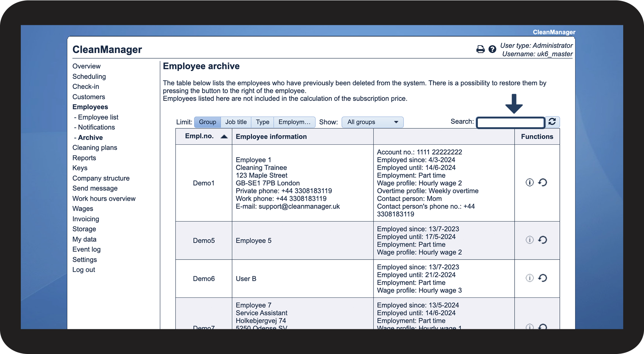
Task: Select the Job title limit toggle
Action: pos(236,122)
